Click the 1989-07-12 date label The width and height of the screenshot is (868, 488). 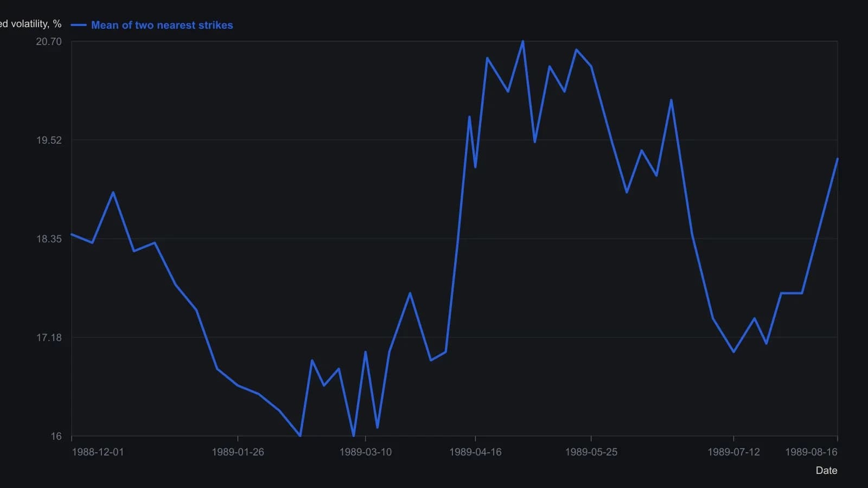click(733, 452)
